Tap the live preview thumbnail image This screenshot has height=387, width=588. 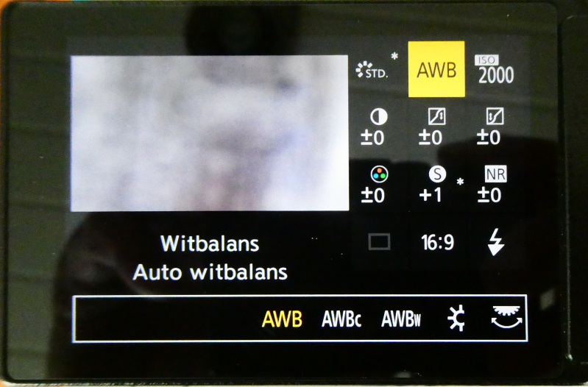210,133
